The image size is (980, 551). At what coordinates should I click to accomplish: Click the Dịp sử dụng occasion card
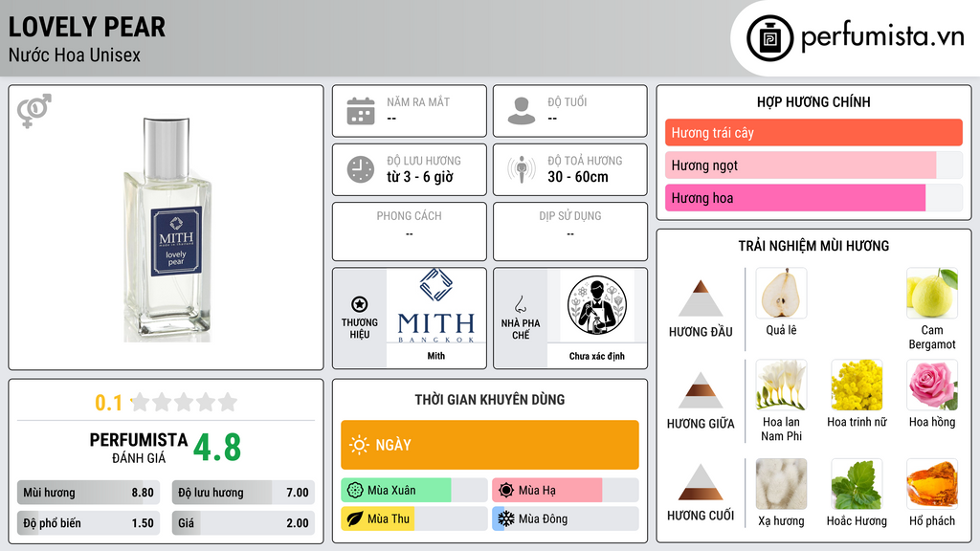(x=570, y=231)
